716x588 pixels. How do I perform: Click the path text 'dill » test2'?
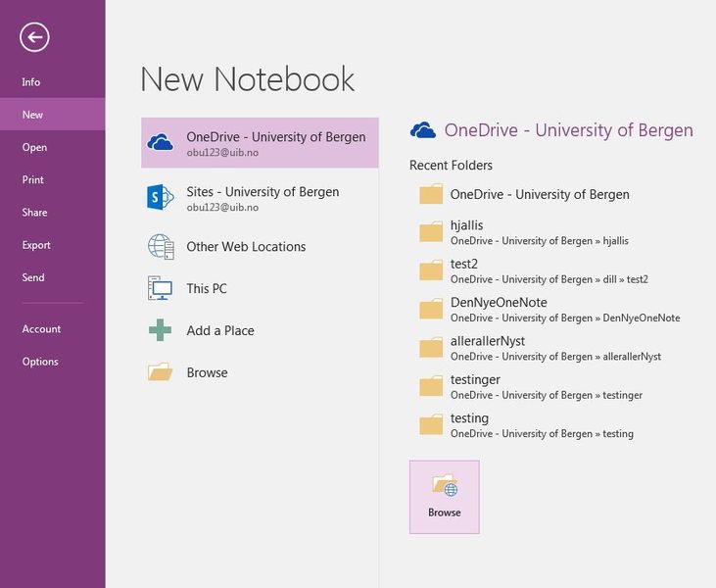(x=625, y=279)
